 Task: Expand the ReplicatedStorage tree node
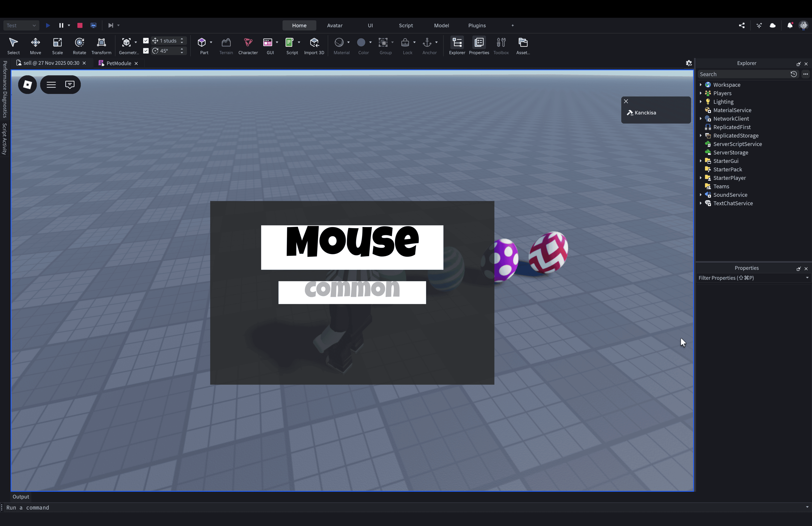click(x=701, y=136)
